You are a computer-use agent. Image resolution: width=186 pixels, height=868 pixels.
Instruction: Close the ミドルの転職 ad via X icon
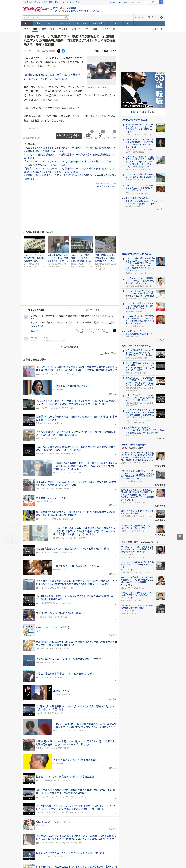163,73
